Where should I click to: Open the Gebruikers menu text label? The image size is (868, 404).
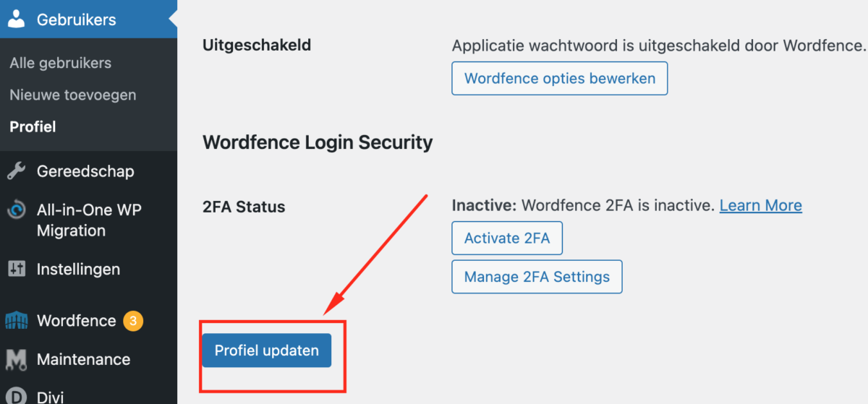(x=76, y=20)
